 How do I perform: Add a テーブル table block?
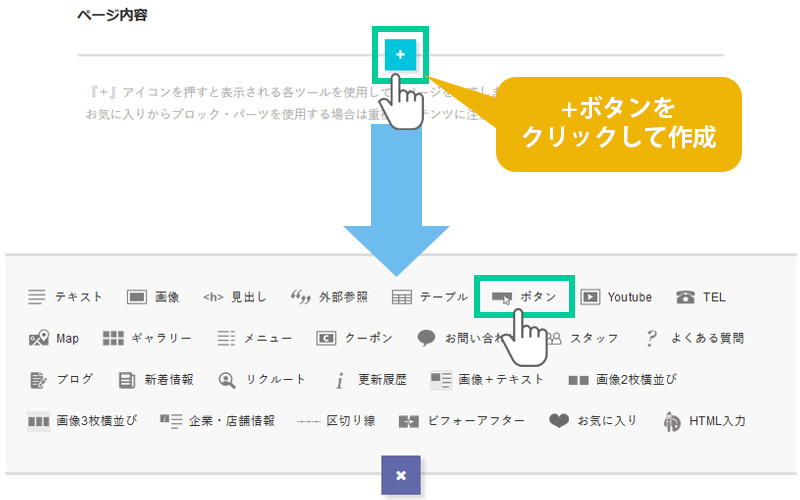click(430, 297)
